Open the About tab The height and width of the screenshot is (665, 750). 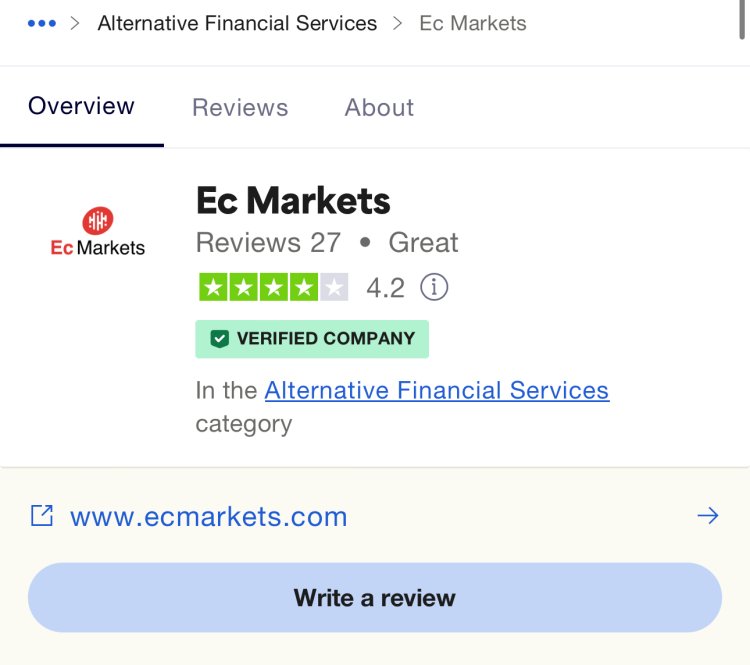(x=379, y=107)
